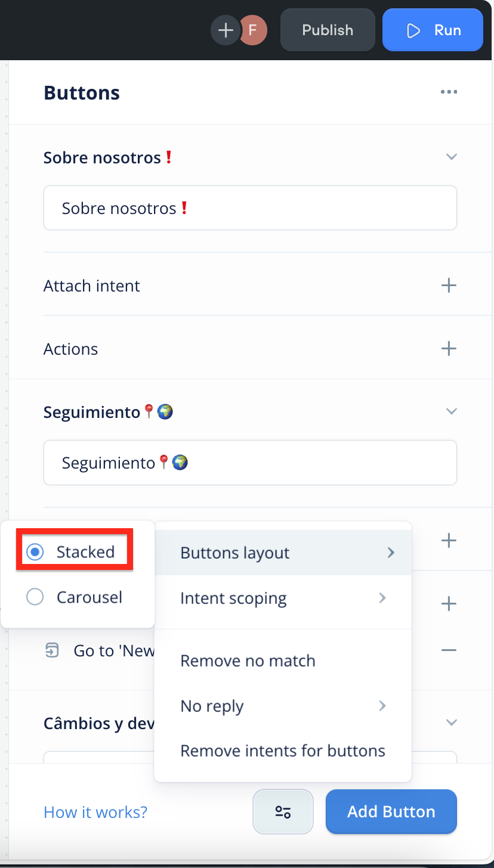Click the blue Add Button
Image resolution: width=494 pixels, height=868 pixels.
391,811
